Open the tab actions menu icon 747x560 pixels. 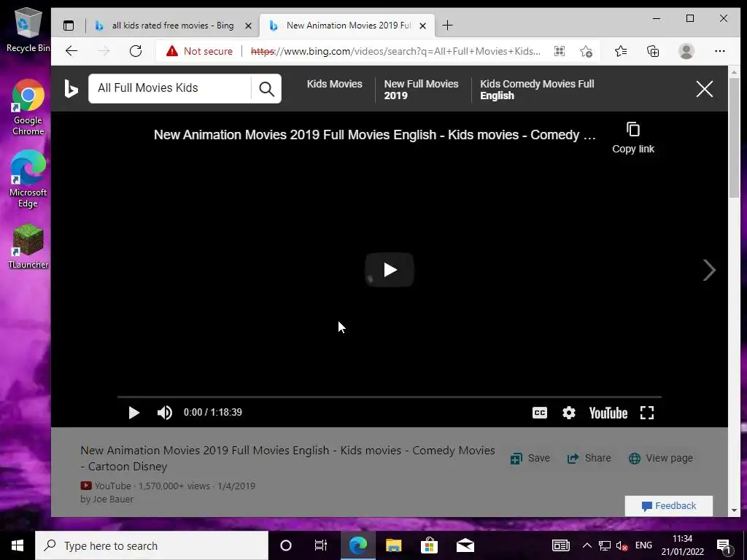click(69, 26)
